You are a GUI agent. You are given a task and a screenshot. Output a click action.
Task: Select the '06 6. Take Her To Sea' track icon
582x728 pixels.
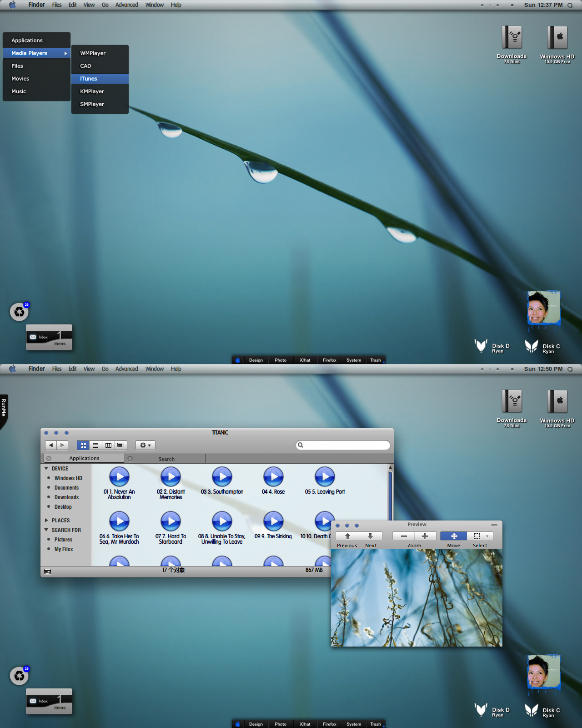point(120,521)
